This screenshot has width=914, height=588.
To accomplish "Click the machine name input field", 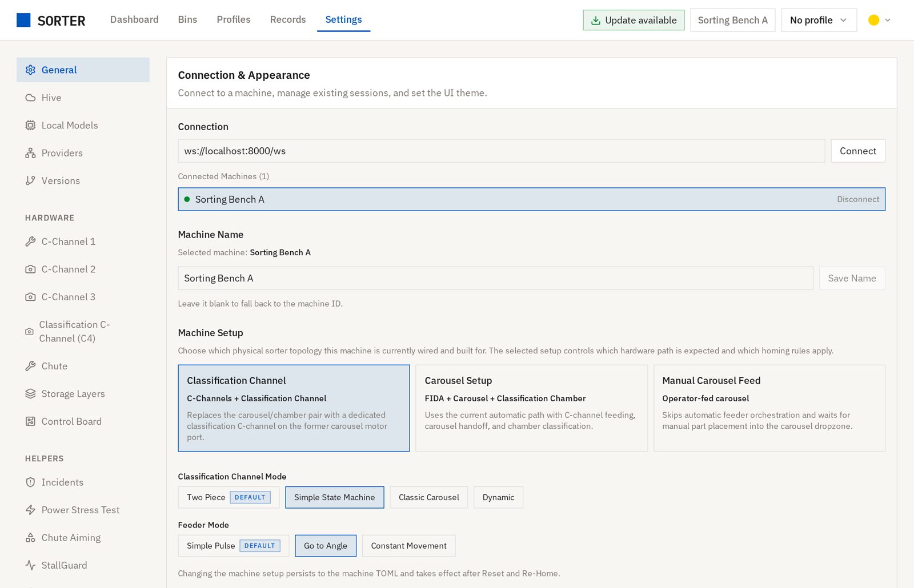I will coord(495,278).
